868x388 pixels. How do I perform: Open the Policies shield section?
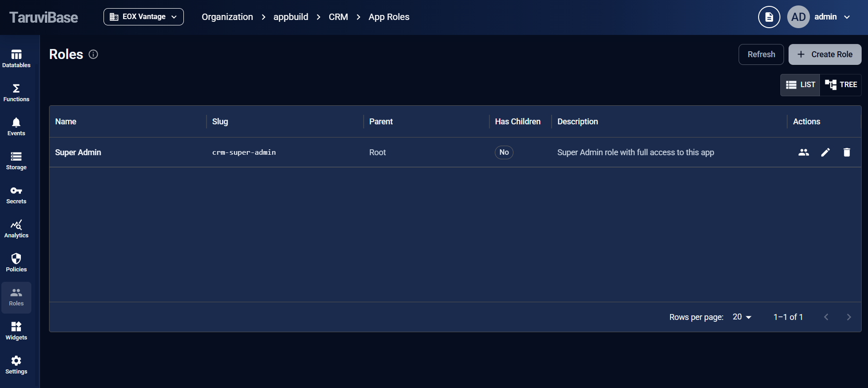[x=16, y=263]
